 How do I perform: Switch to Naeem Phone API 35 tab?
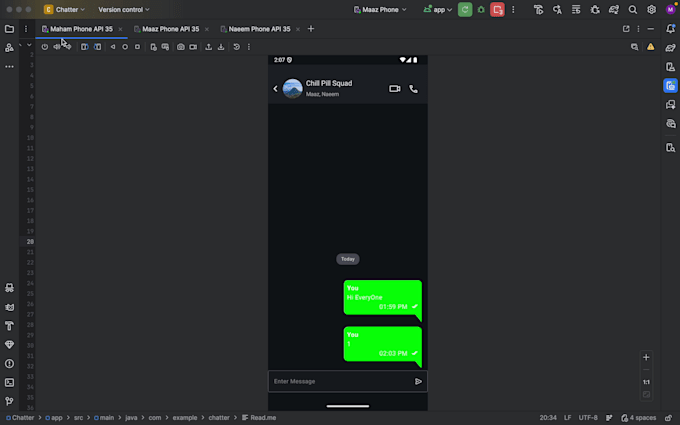259,29
